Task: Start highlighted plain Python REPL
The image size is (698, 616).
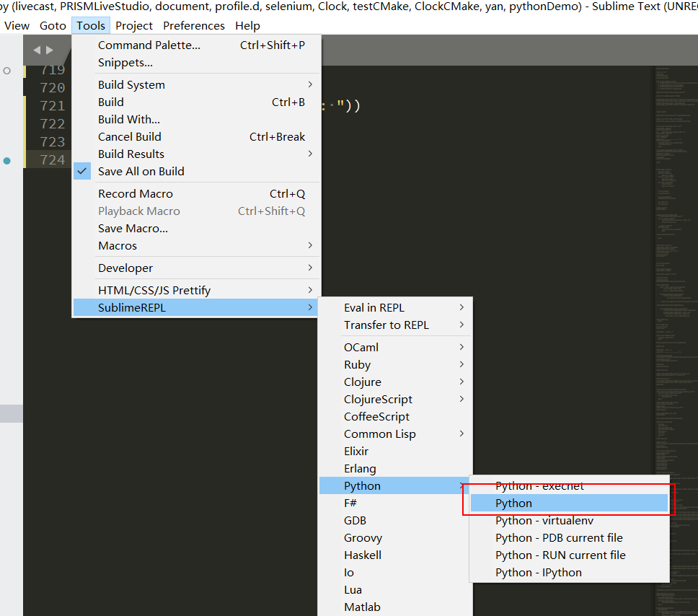Action: pos(570,503)
